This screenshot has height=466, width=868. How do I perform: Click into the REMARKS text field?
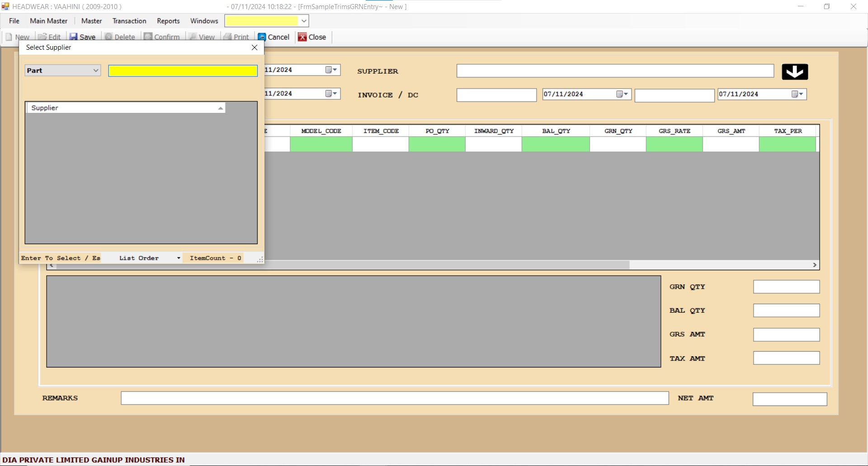click(x=394, y=398)
